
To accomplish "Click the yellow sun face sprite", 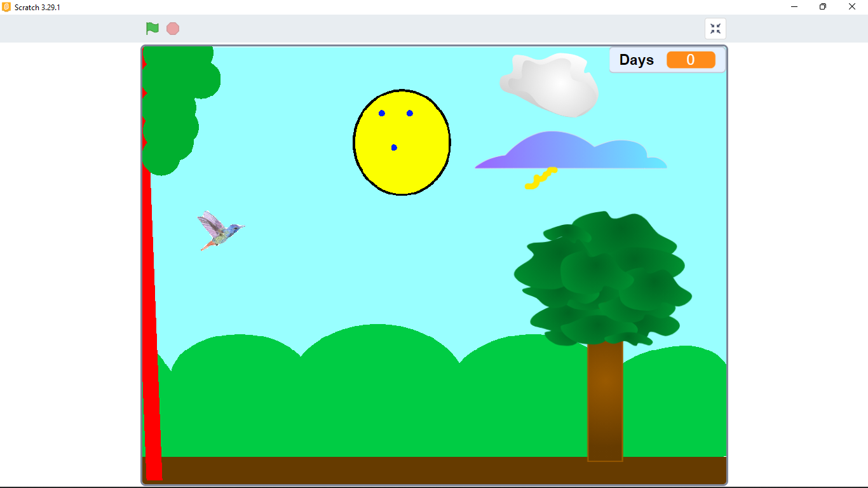I will [402, 142].
